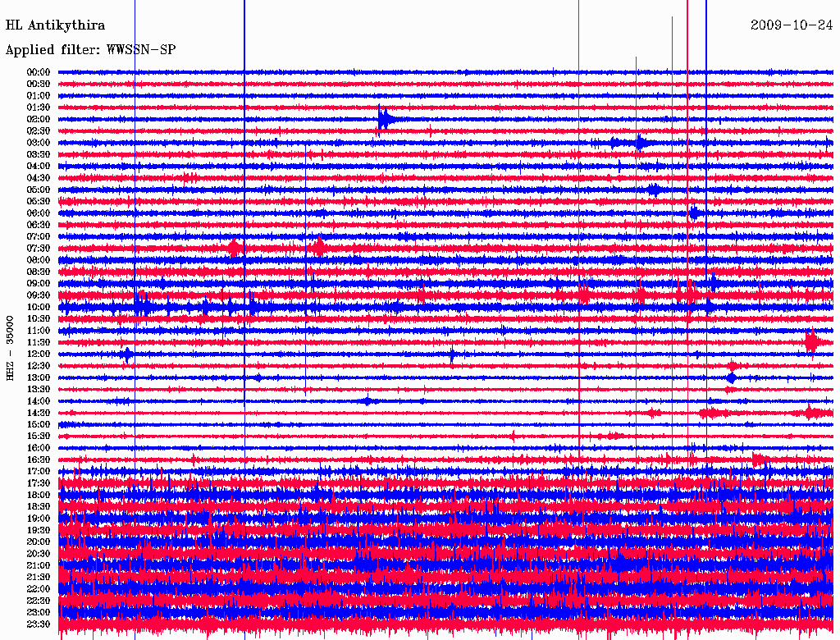Select the 08:00 time row label
This screenshot has height=640, width=840.
tap(39, 260)
